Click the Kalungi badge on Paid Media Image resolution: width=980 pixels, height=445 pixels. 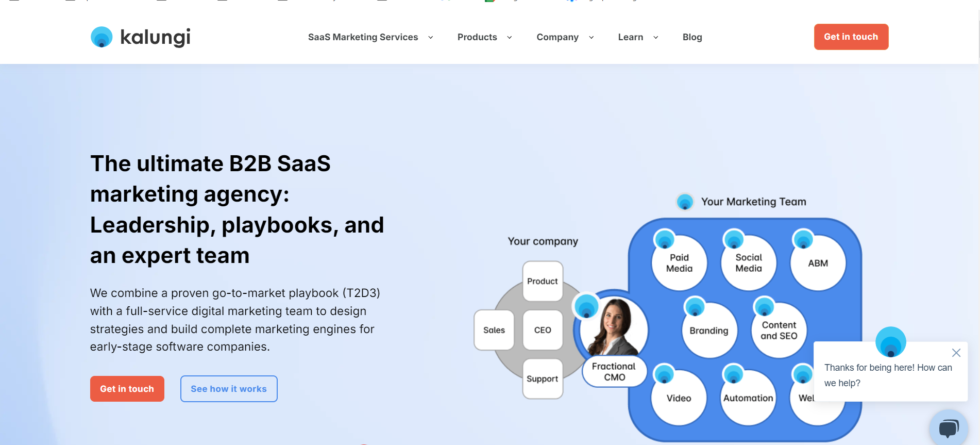click(664, 240)
